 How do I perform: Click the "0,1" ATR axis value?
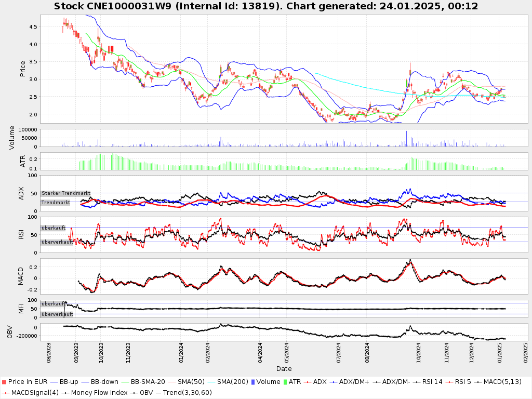33,168
